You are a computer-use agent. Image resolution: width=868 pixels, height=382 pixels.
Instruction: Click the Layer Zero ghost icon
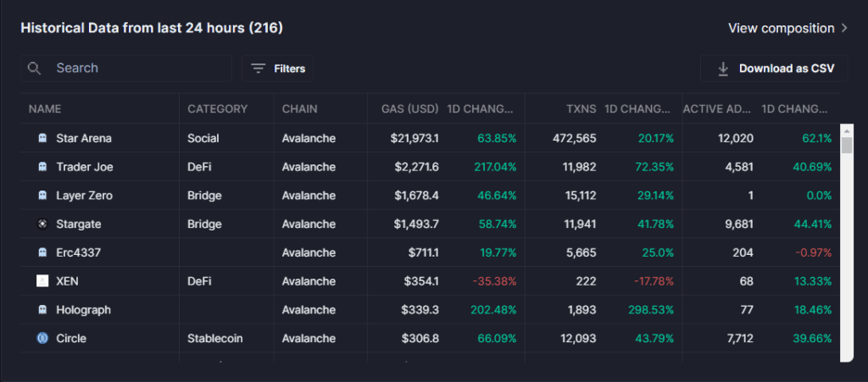tap(42, 196)
